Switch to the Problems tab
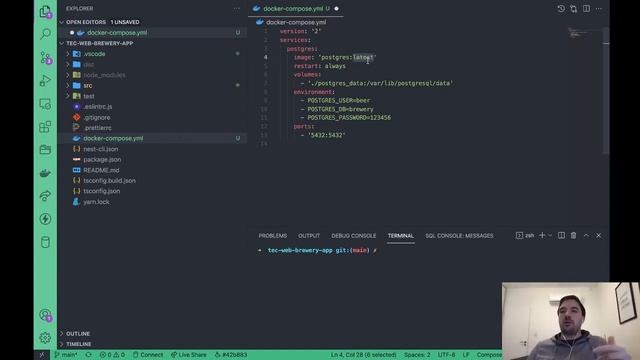The width and height of the screenshot is (640, 360). pyautogui.click(x=273, y=236)
